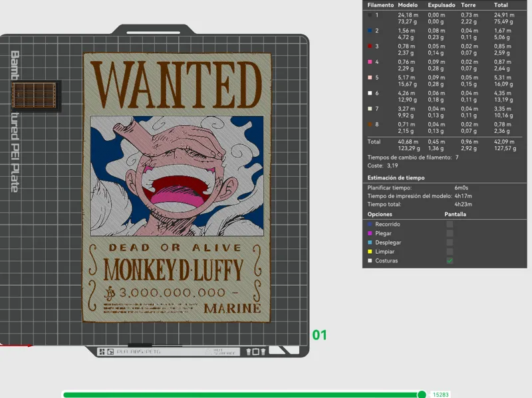
Task: Click the Filamento column header
Action: [380, 5]
